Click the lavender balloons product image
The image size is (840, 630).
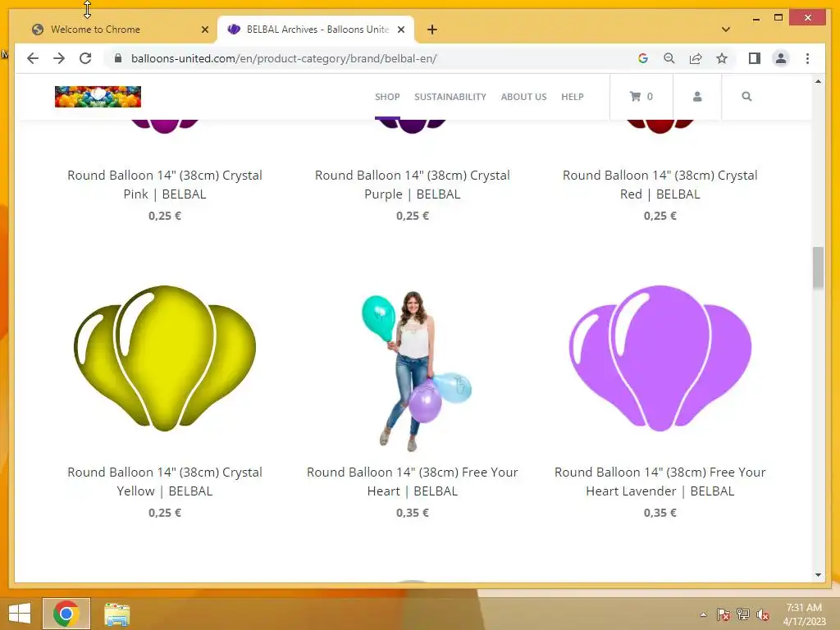coord(660,358)
